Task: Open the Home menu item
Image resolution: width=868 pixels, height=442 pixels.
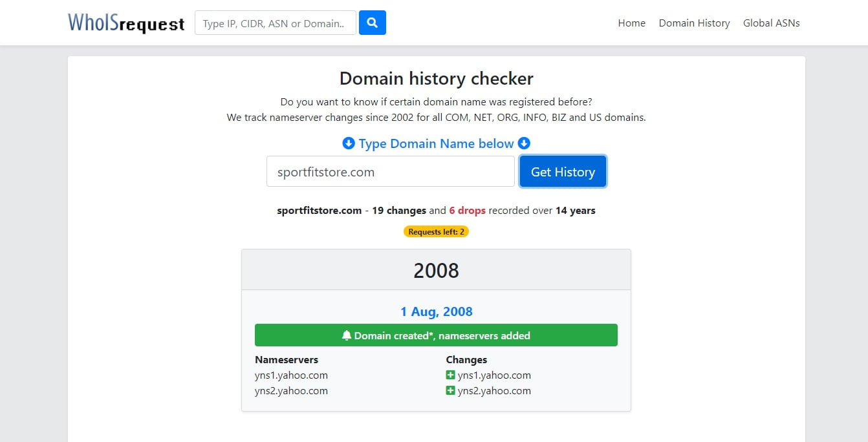Action: [631, 23]
